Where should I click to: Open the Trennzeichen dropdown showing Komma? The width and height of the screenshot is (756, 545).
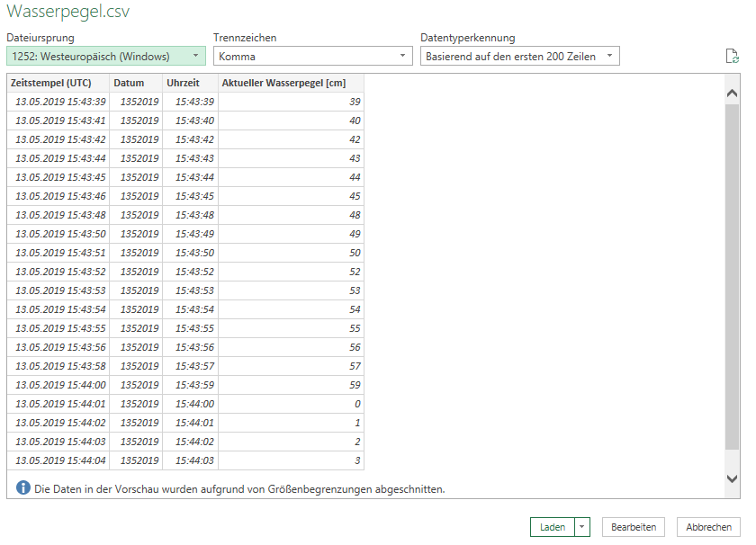(x=312, y=56)
